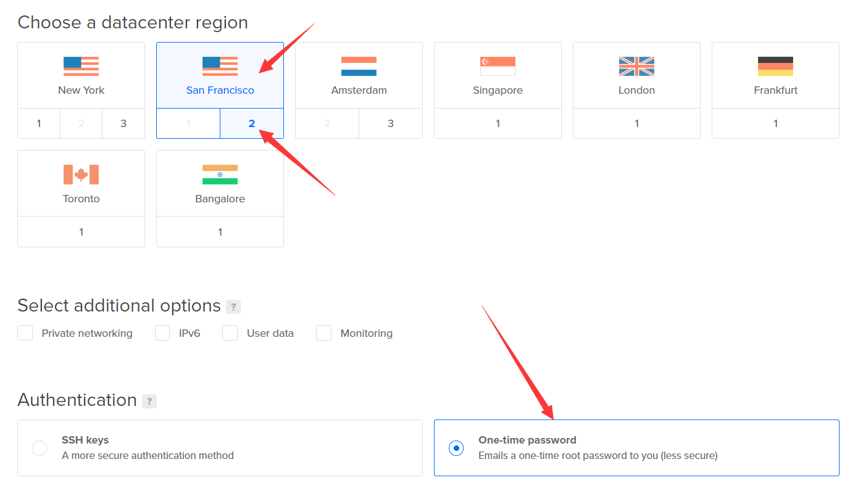Choose New York datacenter number 3
Viewport: 850px width, 504px height.
tap(123, 123)
